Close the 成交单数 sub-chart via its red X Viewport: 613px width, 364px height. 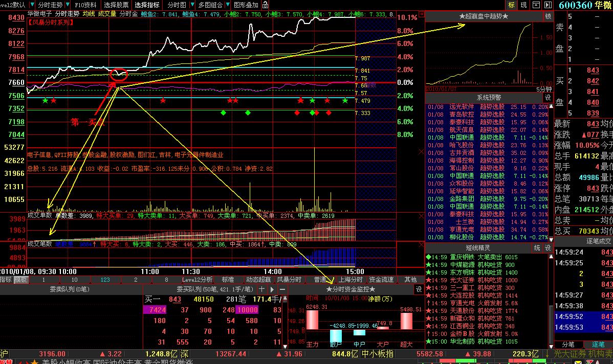[x=421, y=216]
